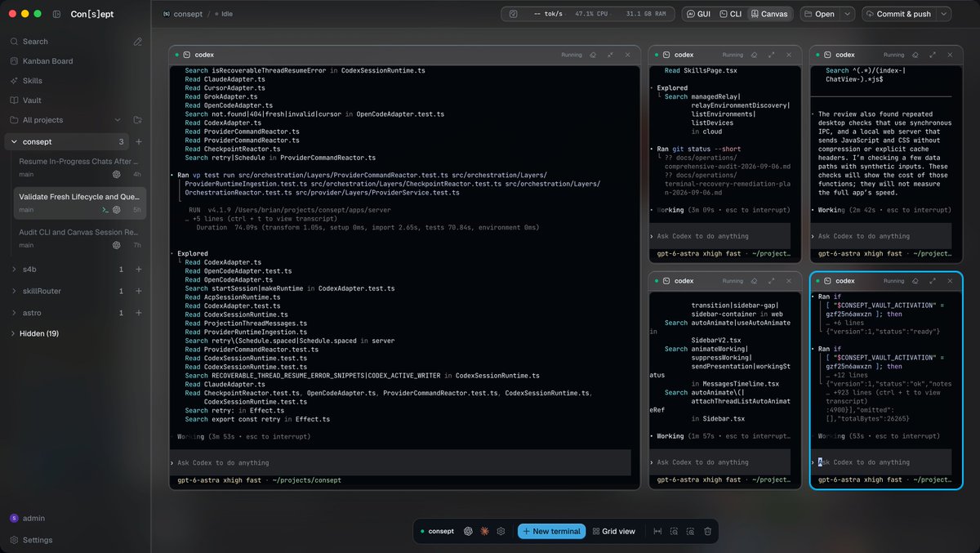Pin the bottom-middle codex terminal
This screenshot has height=553, width=980.
click(x=753, y=281)
